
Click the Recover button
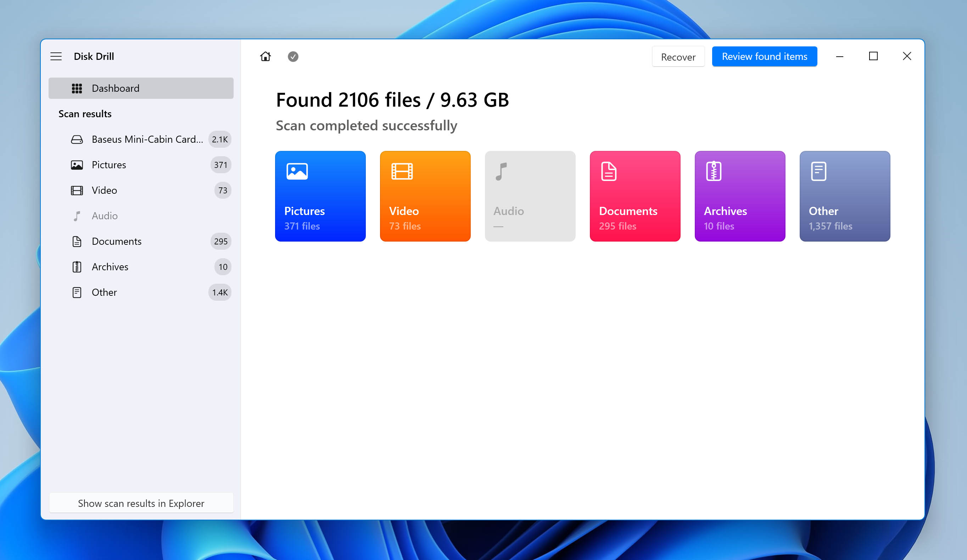point(678,57)
